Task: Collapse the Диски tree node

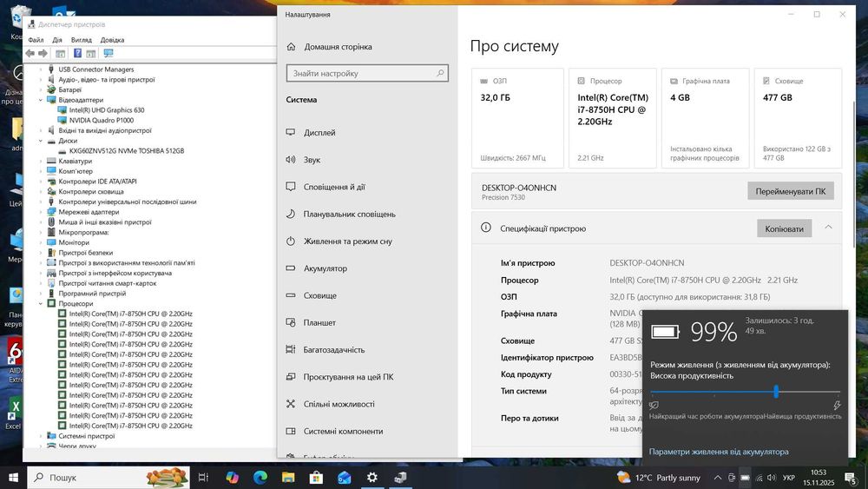Action: pyautogui.click(x=41, y=141)
